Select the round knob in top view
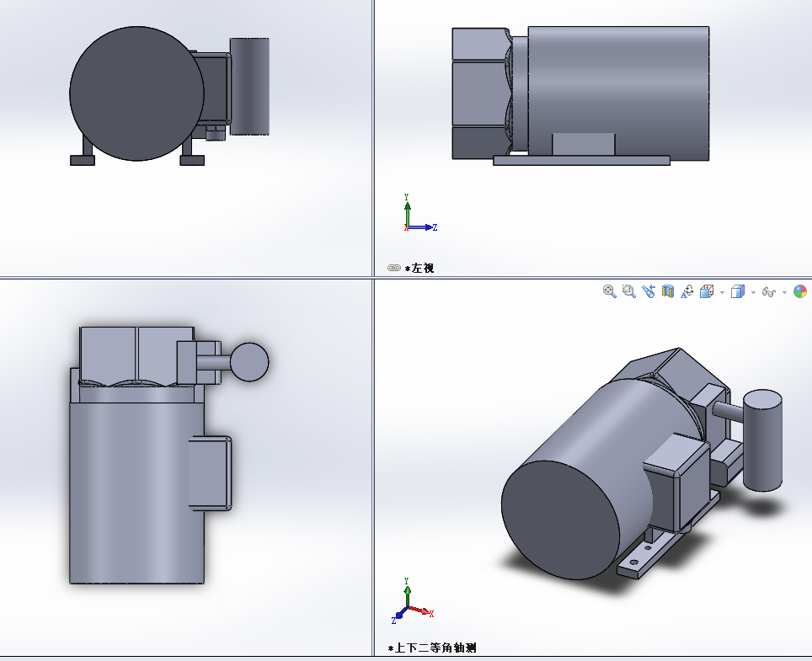812x661 pixels. point(249,362)
